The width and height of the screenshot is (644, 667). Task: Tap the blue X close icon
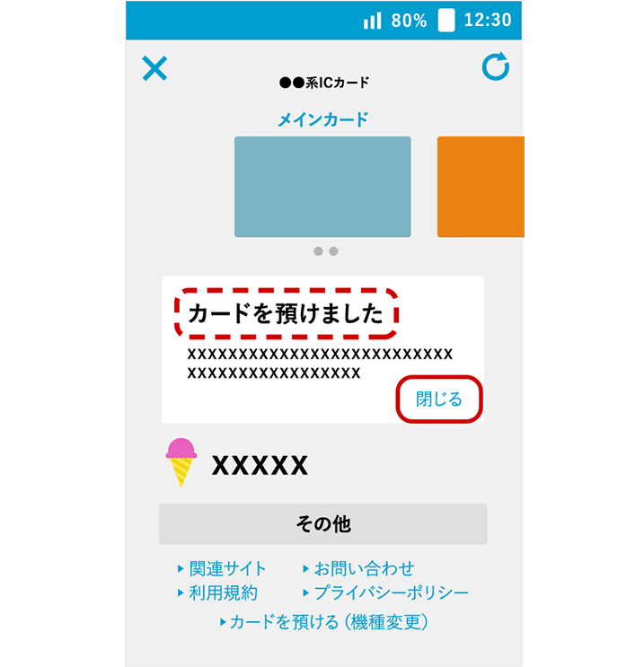coord(154,68)
